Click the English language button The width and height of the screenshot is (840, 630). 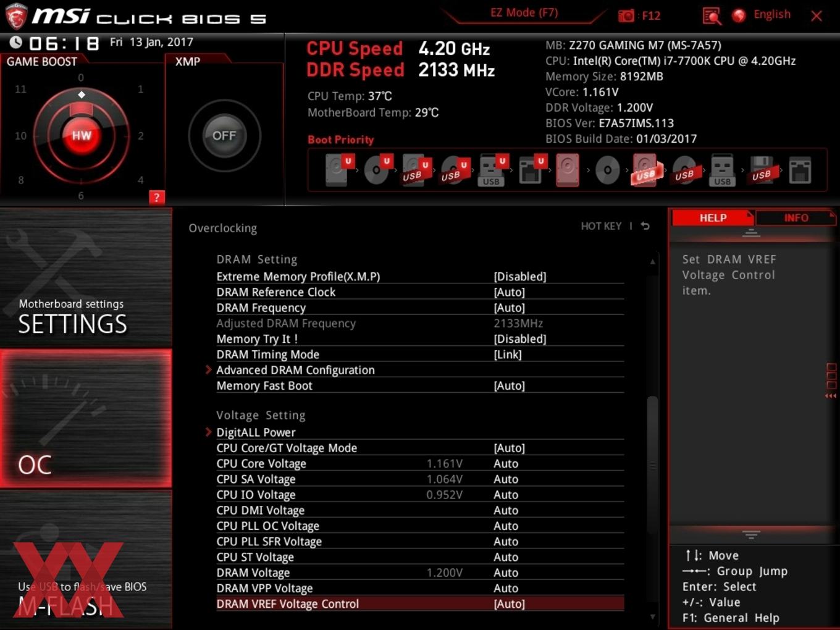771,14
